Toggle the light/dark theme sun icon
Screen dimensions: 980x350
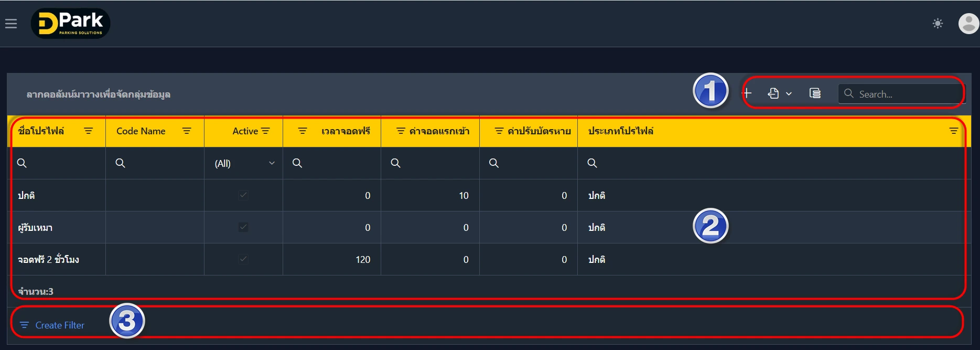click(x=938, y=24)
